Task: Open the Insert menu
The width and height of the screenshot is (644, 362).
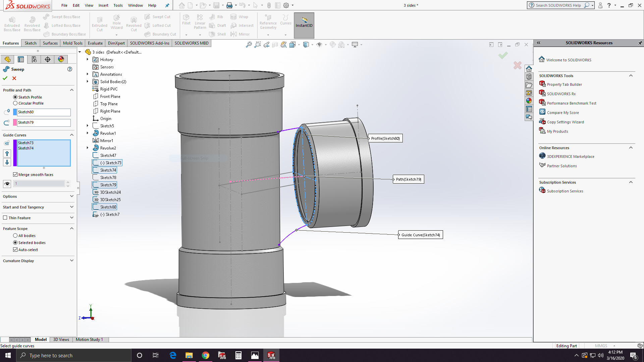Action: pos(103,5)
